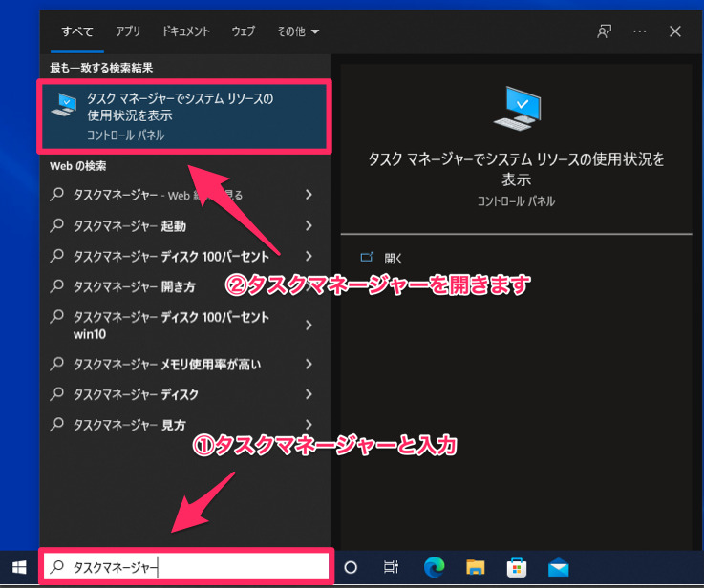
Task: Expand chevron for タスクマネージャー ディスク row
Action: [x=309, y=394]
